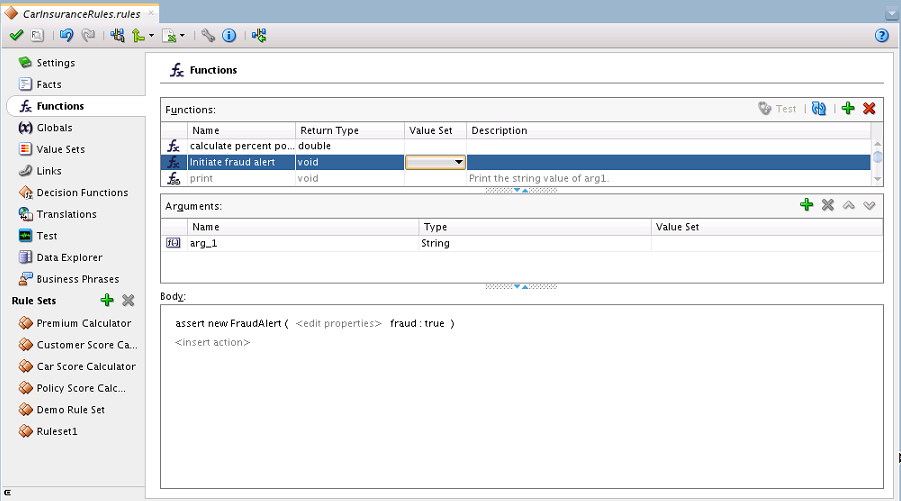Open the Facts section

pyautogui.click(x=49, y=84)
